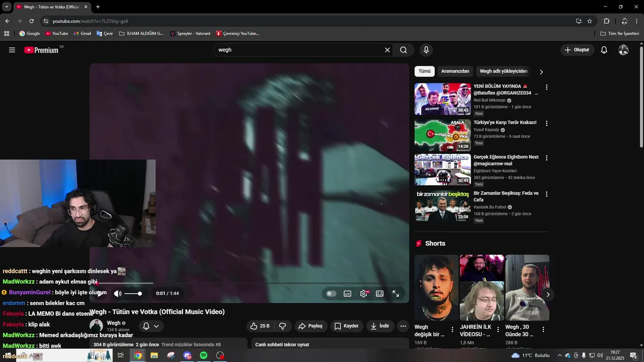Go back with browser back arrow
Image resolution: width=644 pixels, height=362 pixels.
(x=7, y=21)
